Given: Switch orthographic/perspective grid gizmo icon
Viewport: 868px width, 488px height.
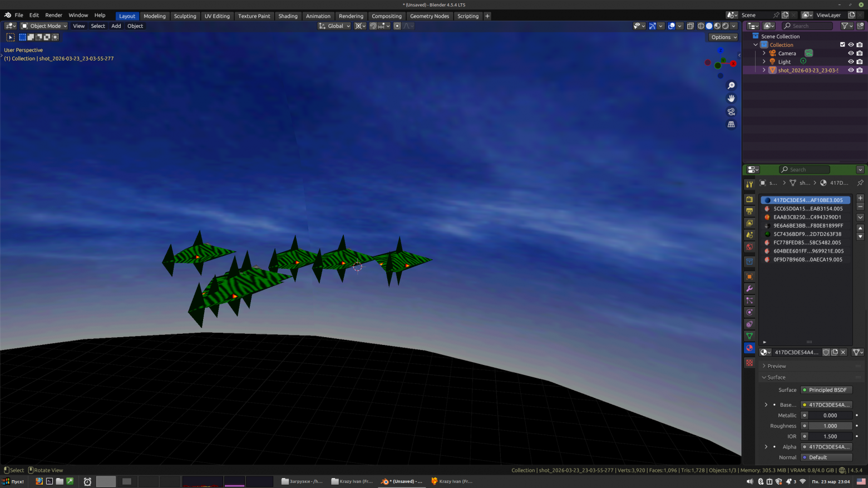Looking at the screenshot, I should (731, 124).
